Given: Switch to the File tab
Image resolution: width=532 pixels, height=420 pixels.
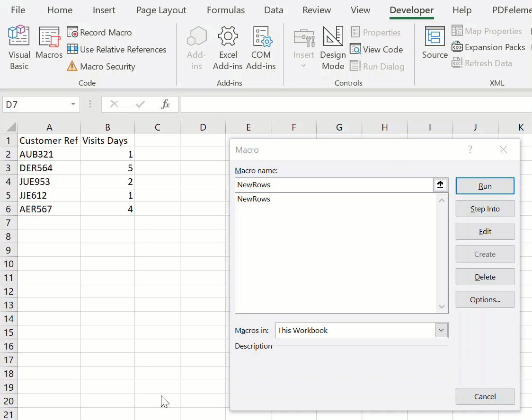Looking at the screenshot, I should (x=18, y=10).
